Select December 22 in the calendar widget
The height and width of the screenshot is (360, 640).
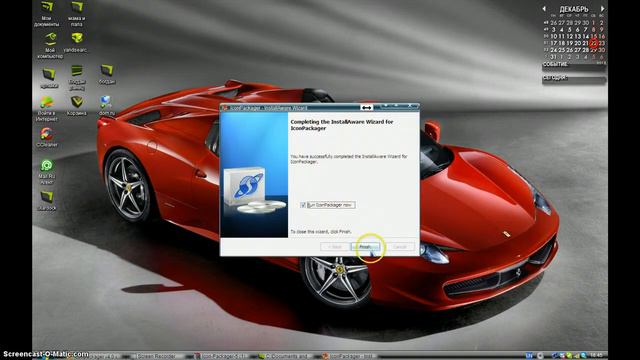tap(593, 43)
